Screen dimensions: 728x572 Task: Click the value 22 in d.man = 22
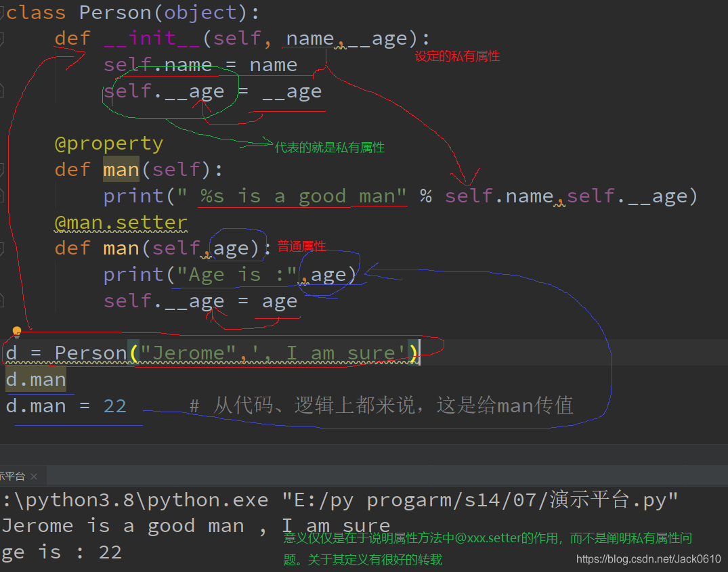(x=114, y=406)
